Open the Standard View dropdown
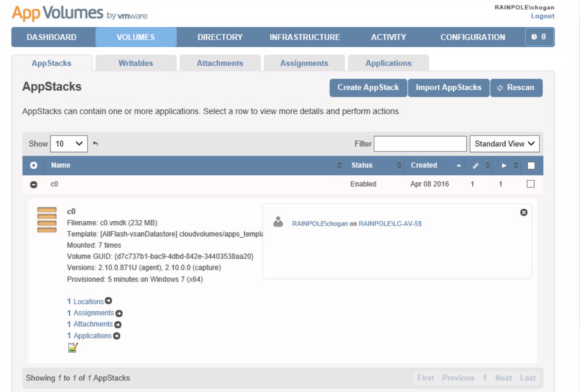580x392 pixels. 504,143
